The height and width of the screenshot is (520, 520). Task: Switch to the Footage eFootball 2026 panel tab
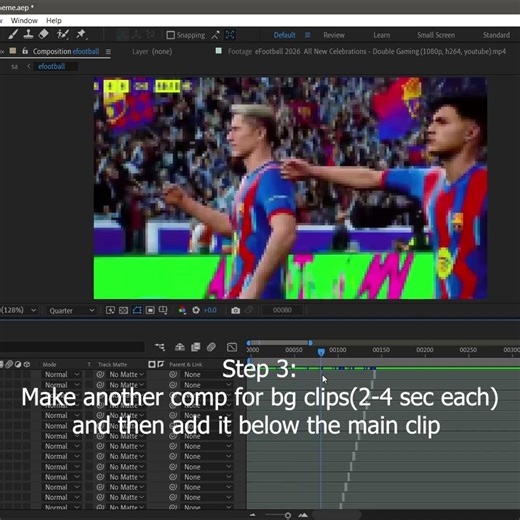(367, 51)
